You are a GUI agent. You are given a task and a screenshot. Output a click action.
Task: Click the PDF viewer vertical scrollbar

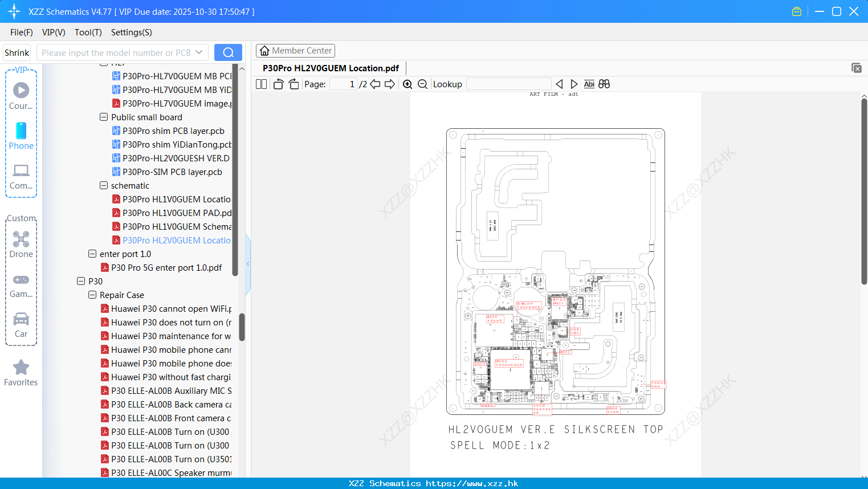(864, 191)
